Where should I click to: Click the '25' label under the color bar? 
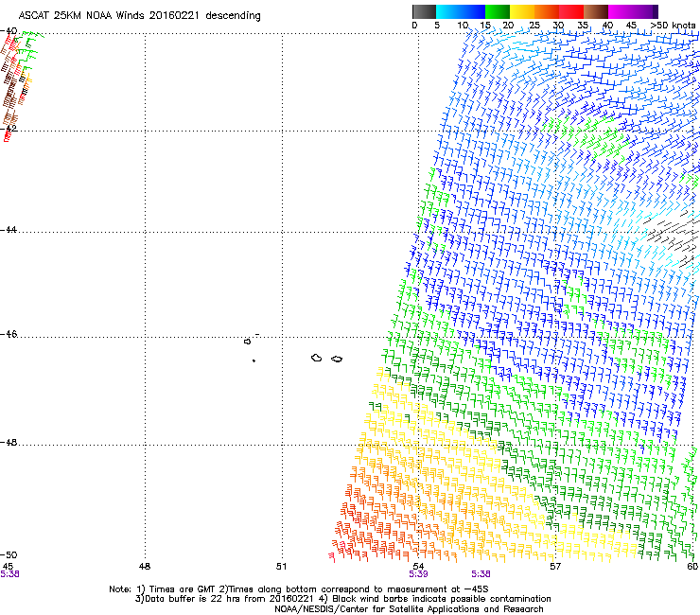point(534,26)
